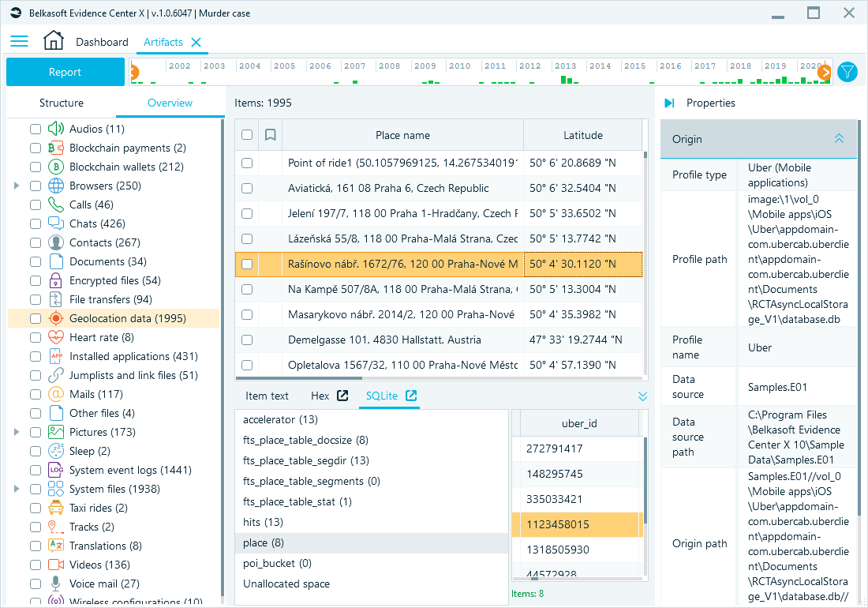Click the artifacts table horizontal scrollbar

click(299, 378)
